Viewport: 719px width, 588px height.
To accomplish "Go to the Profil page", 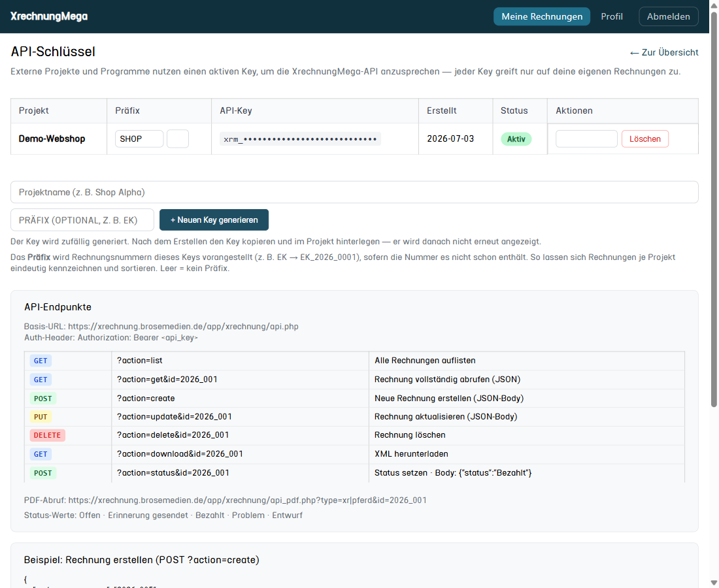I will click(x=612, y=16).
